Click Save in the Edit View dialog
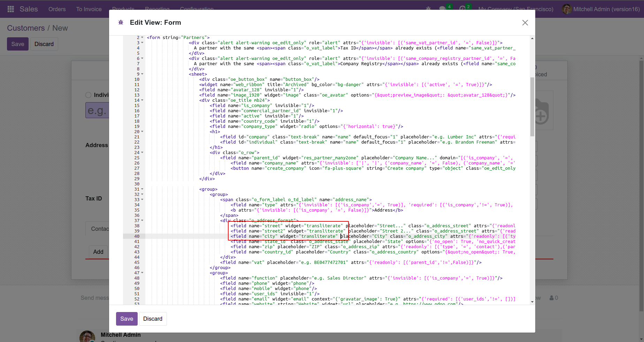 pos(127,319)
